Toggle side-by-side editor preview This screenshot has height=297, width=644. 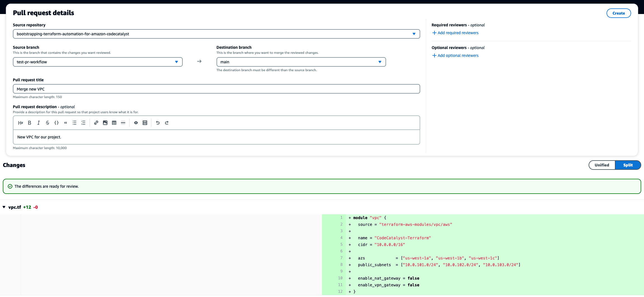[x=145, y=123]
